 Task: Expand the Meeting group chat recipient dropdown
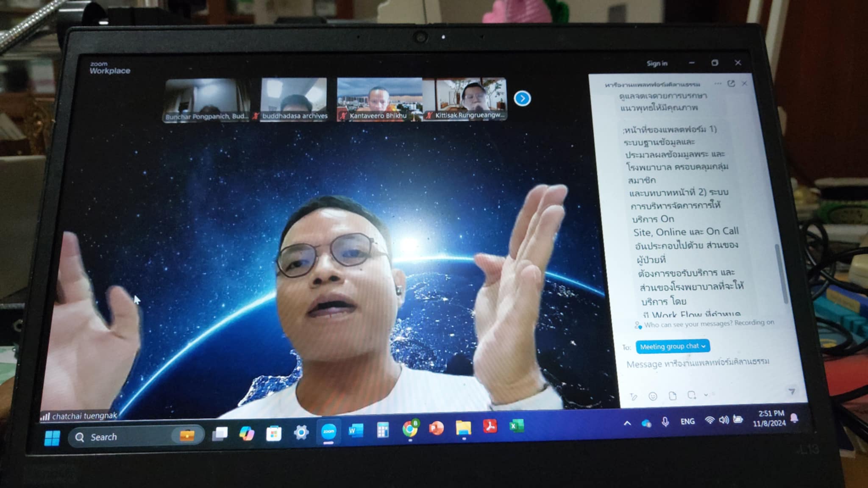(x=673, y=346)
